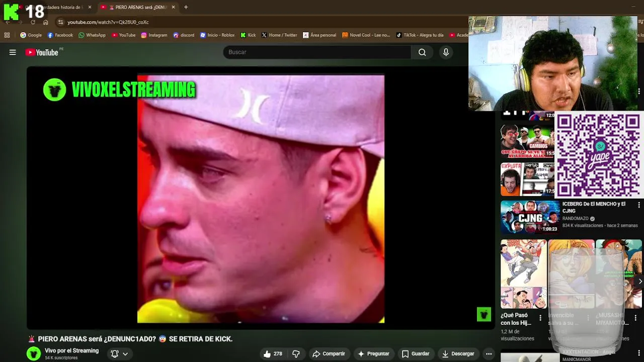Reload the page in browser toolbar

point(33,22)
